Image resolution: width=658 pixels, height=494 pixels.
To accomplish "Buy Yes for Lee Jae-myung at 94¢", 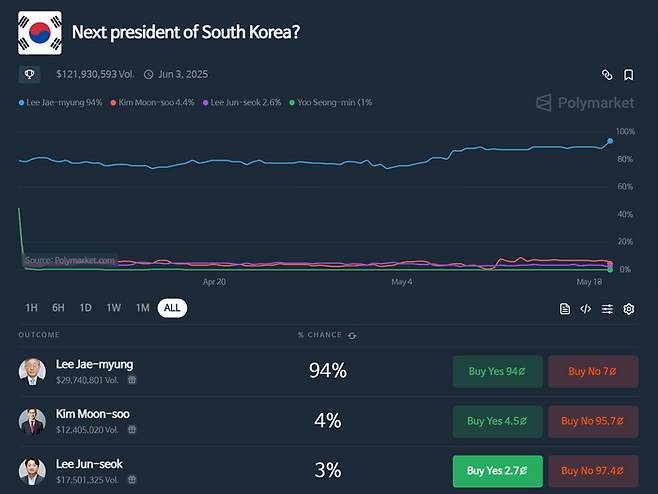I will pyautogui.click(x=497, y=371).
